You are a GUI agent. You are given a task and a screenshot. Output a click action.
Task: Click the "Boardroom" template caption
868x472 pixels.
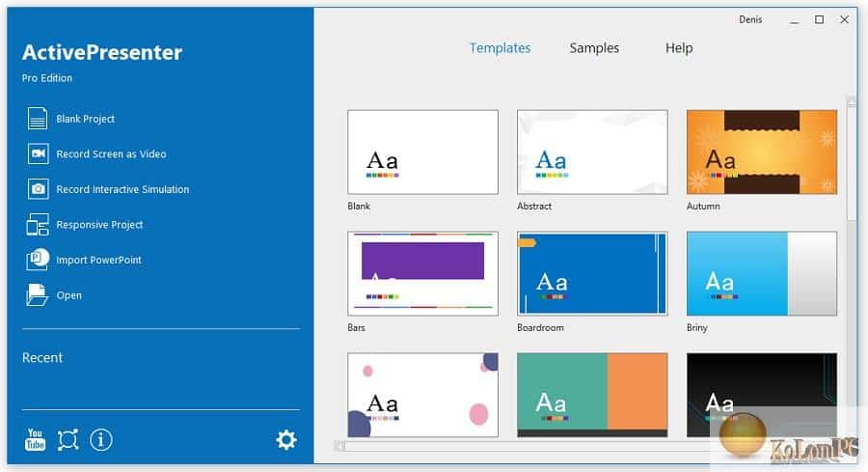pos(540,327)
